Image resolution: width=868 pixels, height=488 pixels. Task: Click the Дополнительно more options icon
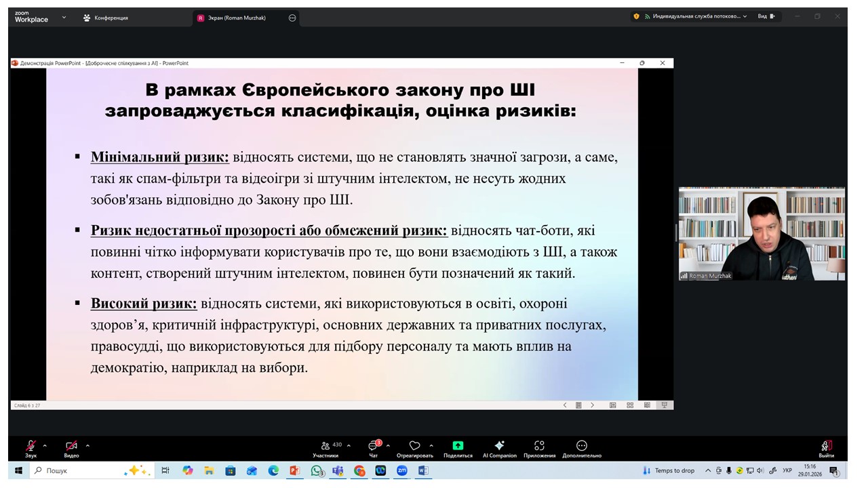581,446
